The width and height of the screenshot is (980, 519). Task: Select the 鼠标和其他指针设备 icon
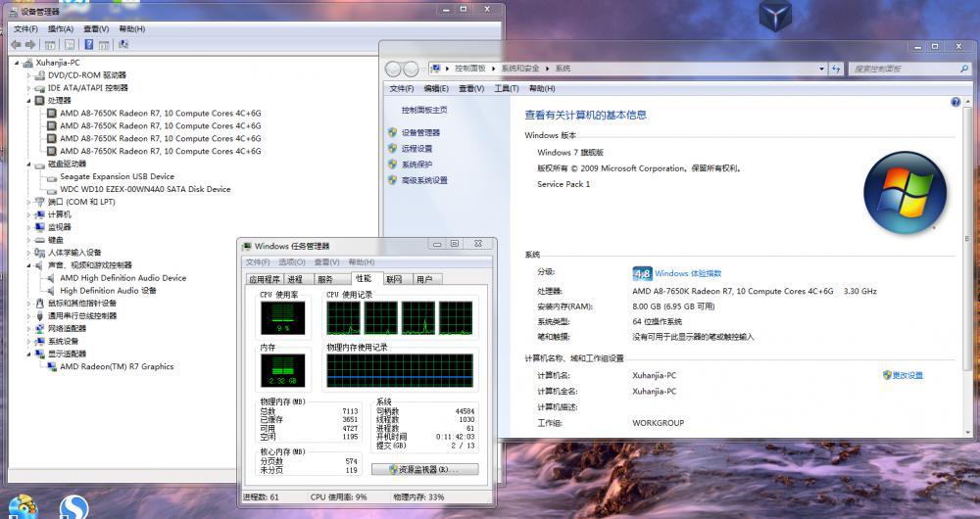[40, 304]
